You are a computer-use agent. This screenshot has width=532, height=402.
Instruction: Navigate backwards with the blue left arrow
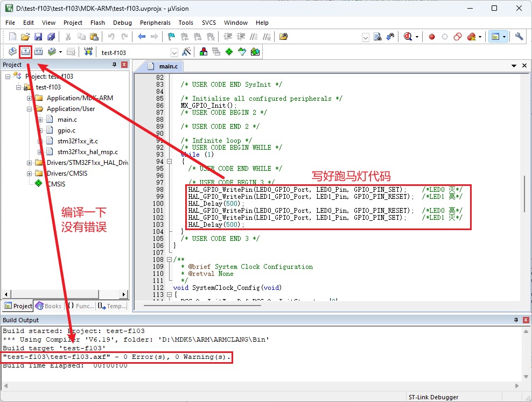[x=142, y=37]
